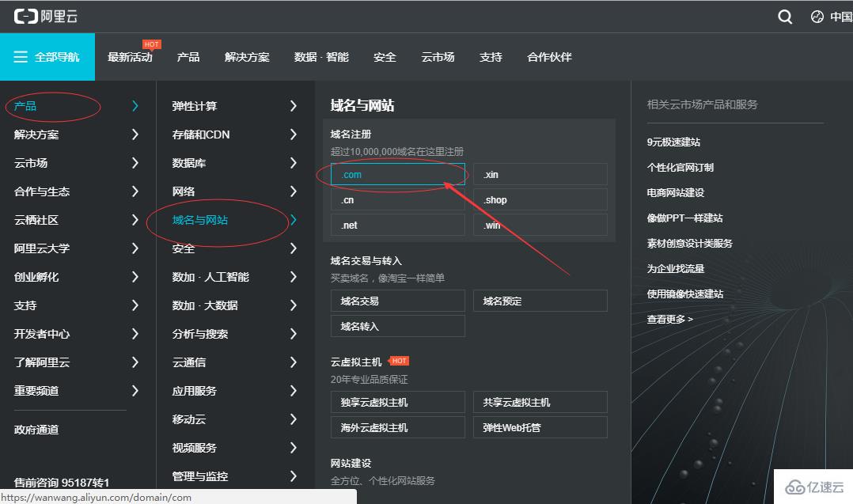
Task: Click the 亿速云 logo at bottom right
Action: coord(815,486)
